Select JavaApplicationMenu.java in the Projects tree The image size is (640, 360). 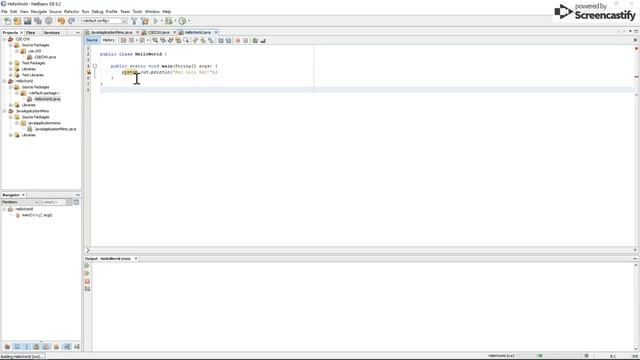[55, 129]
